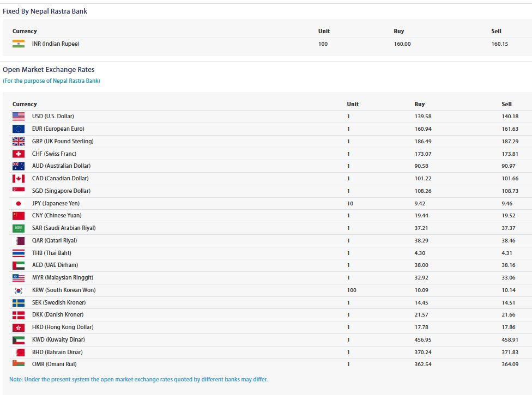Select 'SEK (Swedish Kroner)' currency name

(59, 302)
